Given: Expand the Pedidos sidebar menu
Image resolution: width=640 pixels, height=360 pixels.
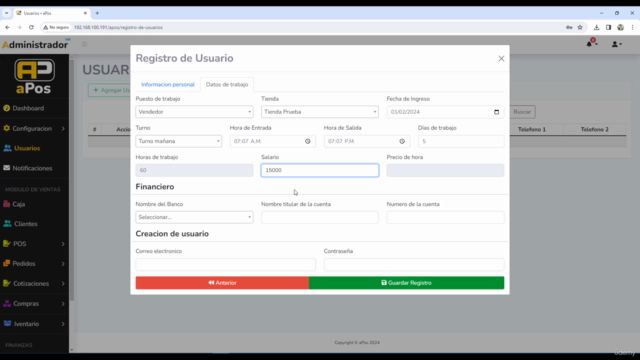Looking at the screenshot, I should click(x=34, y=264).
